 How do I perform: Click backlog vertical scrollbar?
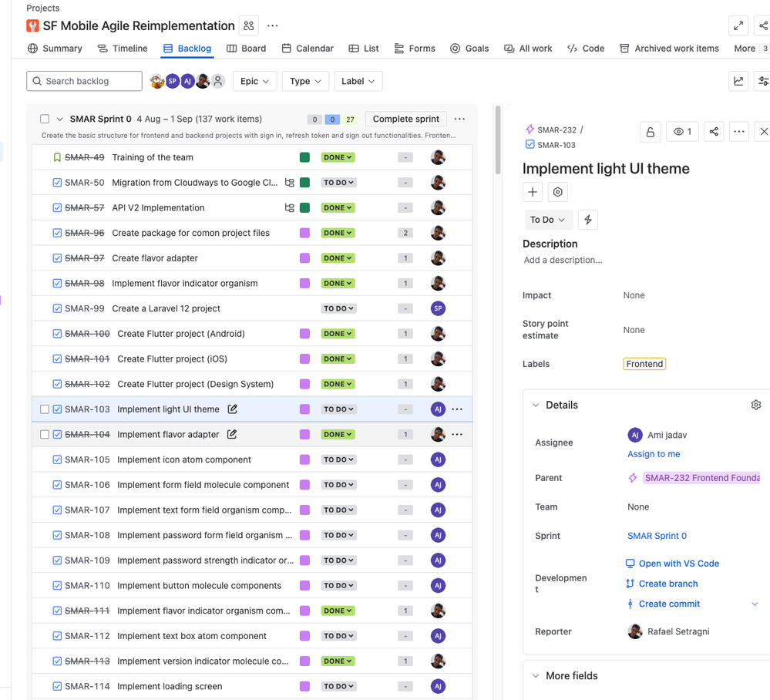pyautogui.click(x=498, y=140)
